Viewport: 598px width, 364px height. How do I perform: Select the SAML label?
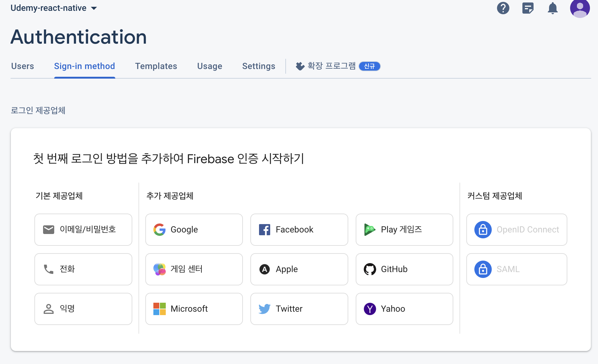[x=508, y=269]
